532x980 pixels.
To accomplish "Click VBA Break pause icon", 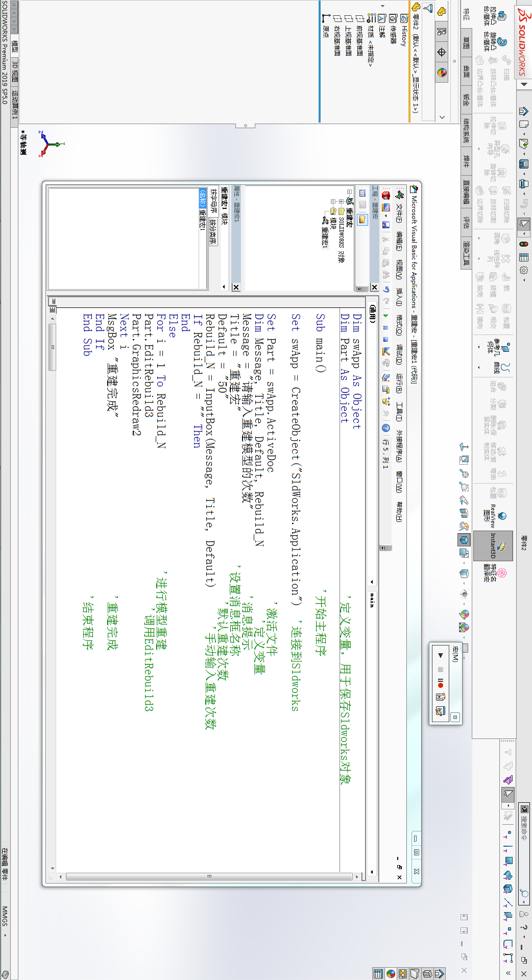I will point(386,327).
